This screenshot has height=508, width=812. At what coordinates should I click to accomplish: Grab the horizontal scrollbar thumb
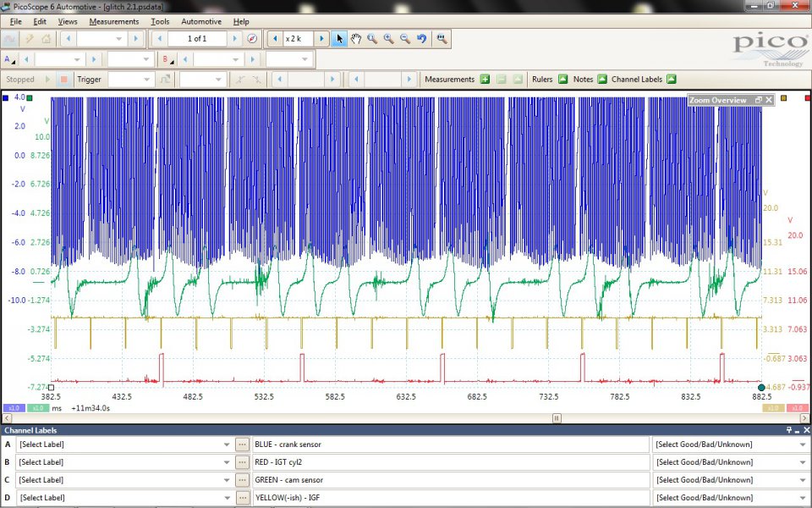[x=557, y=418]
